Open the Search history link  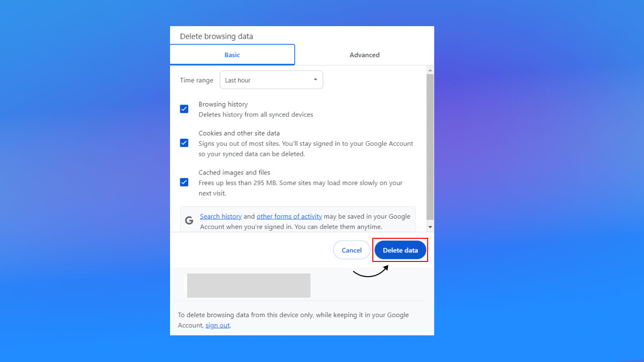pos(221,216)
